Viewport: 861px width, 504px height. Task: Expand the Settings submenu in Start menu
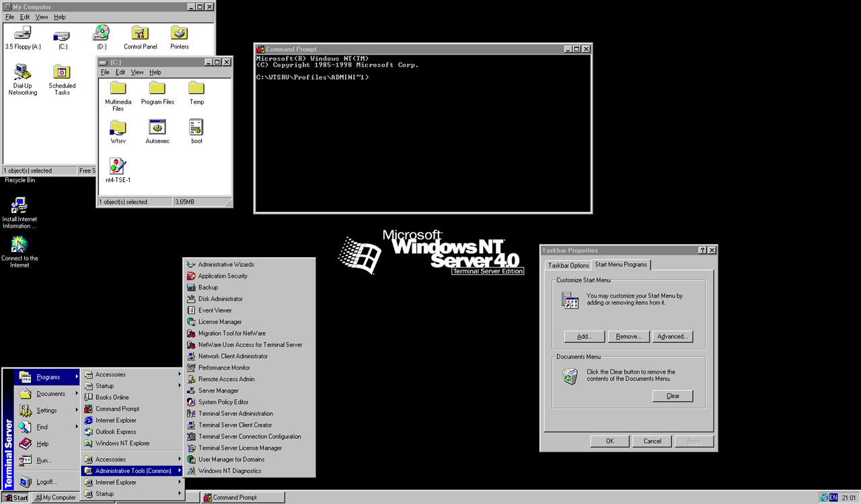tap(46, 411)
